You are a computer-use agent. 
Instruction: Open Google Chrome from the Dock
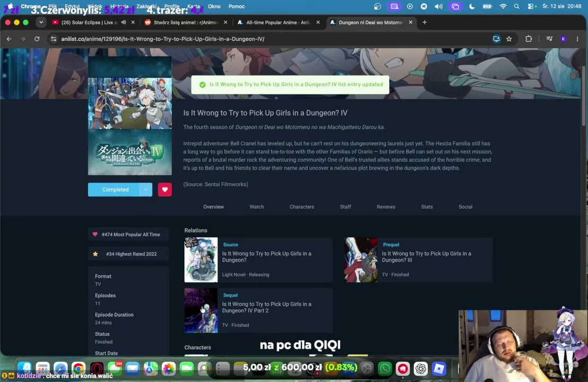78,369
